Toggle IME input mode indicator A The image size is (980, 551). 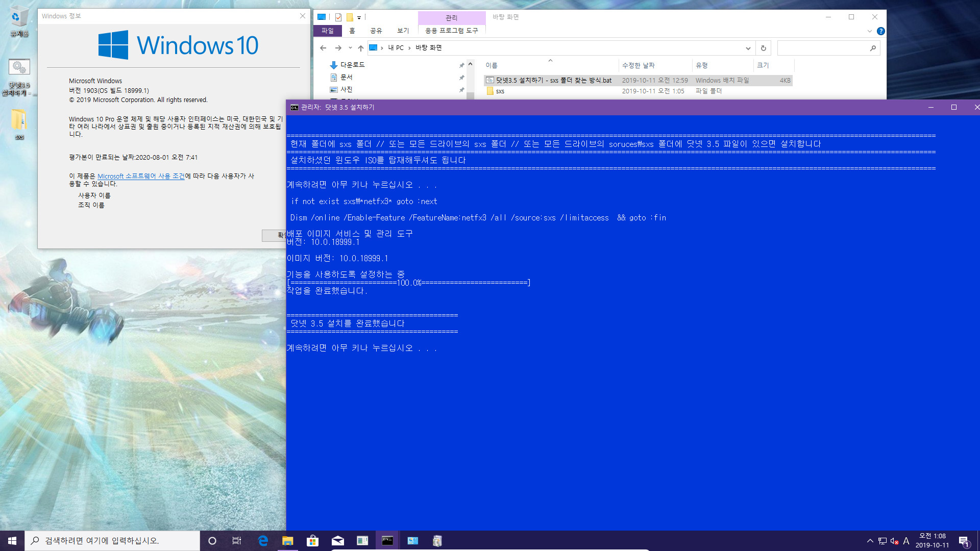(906, 541)
